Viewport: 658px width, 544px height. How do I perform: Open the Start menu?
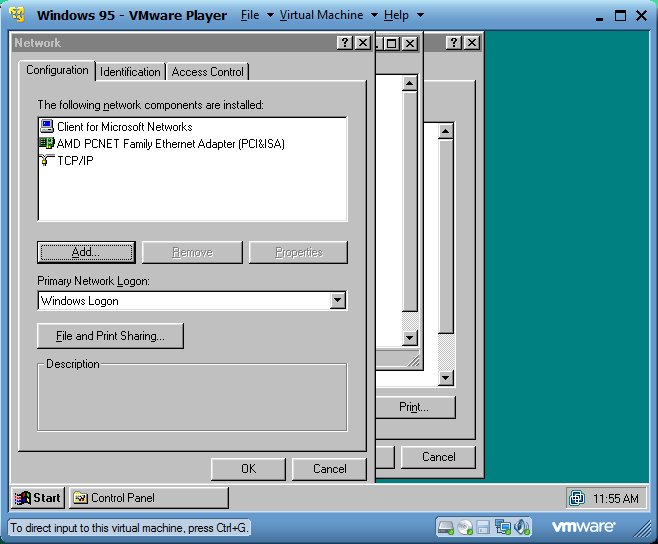[38, 498]
